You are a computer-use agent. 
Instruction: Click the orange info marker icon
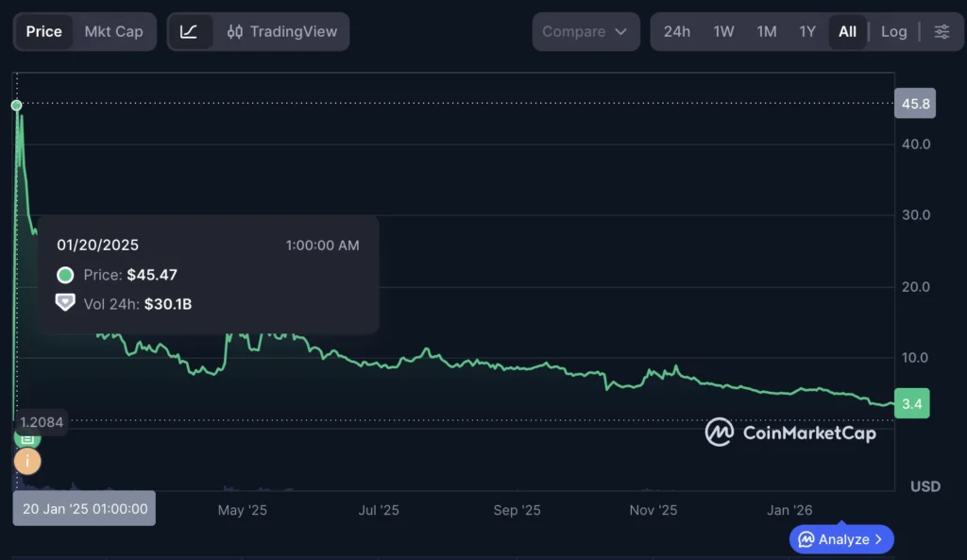click(27, 461)
